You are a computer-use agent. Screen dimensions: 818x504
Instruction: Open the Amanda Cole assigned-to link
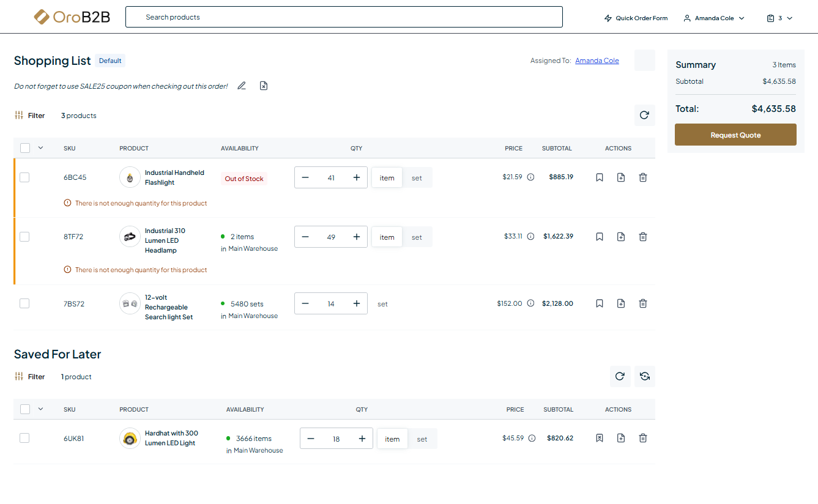click(597, 61)
